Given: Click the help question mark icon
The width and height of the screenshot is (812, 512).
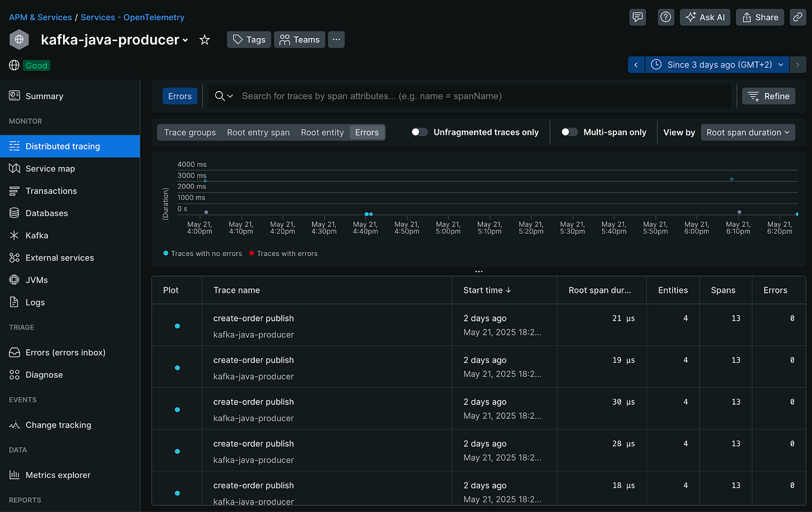Looking at the screenshot, I should click(666, 17).
